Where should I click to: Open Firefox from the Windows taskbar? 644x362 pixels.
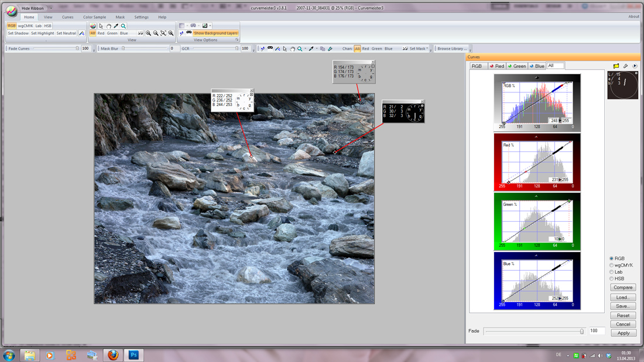point(113,355)
